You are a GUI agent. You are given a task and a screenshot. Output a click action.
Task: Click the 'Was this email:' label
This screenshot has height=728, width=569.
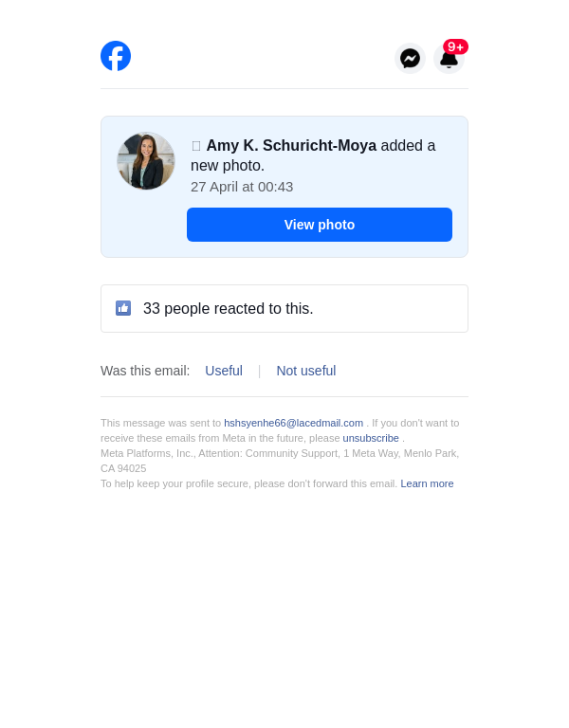(x=145, y=371)
